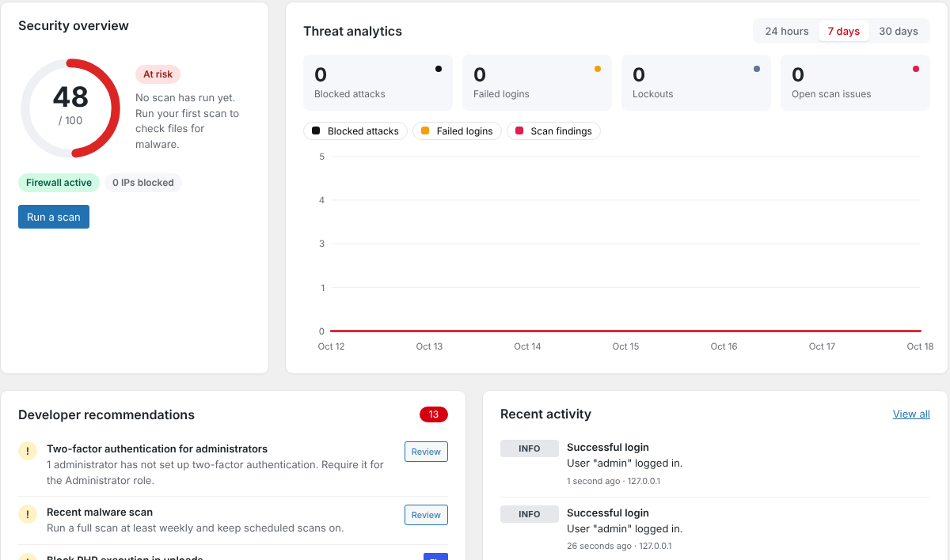The image size is (950, 560).
Task: Click the Developer recommendations heading
Action: [106, 414]
